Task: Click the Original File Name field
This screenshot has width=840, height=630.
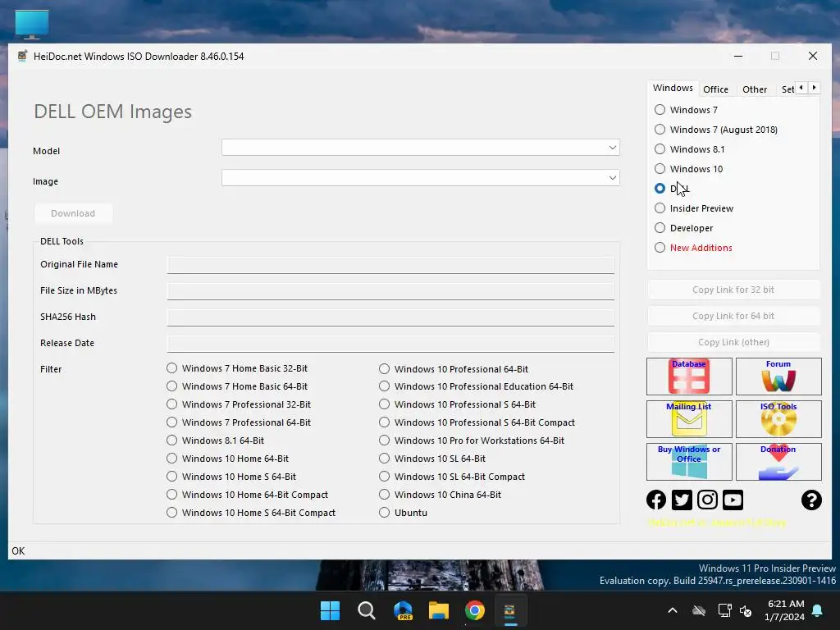Action: 390,265
